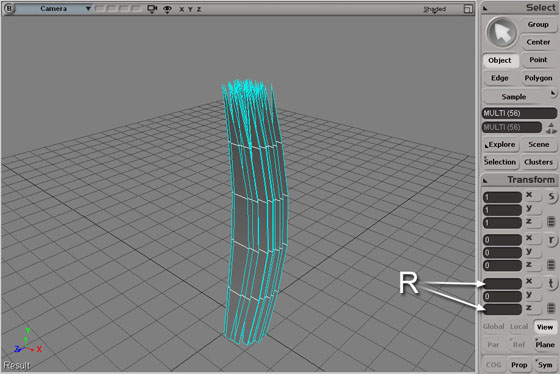The width and height of the screenshot is (560, 374).
Task: Toggle the Sym symmetry option
Action: pos(545,365)
